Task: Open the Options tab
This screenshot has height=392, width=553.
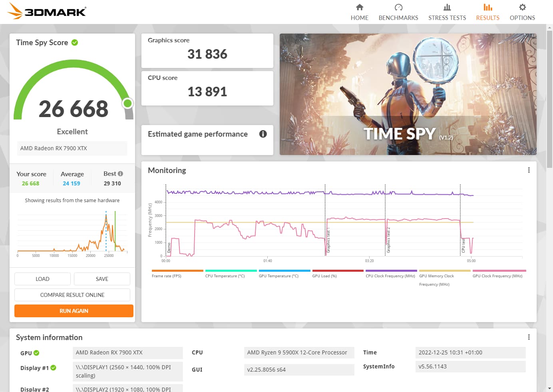Action: tap(522, 12)
